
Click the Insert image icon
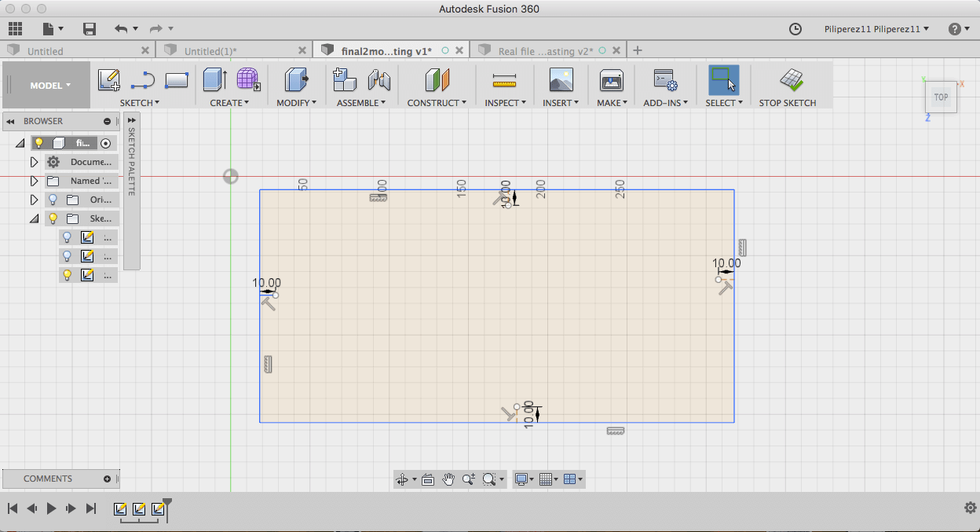(561, 80)
